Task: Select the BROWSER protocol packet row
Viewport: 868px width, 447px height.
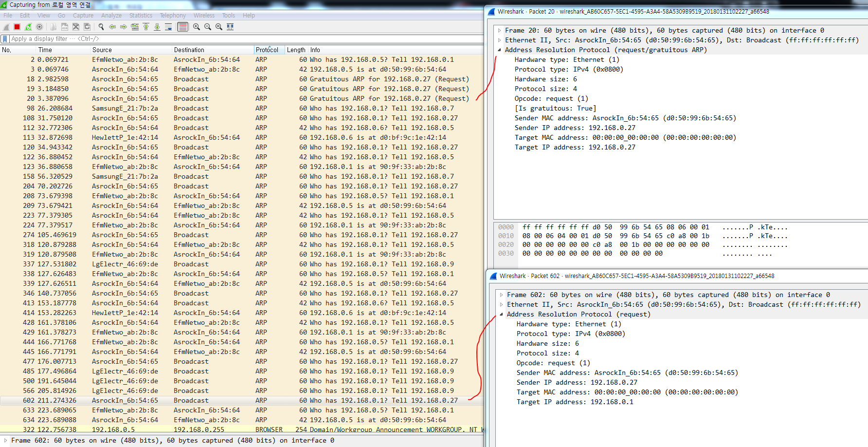Action: click(x=242, y=429)
